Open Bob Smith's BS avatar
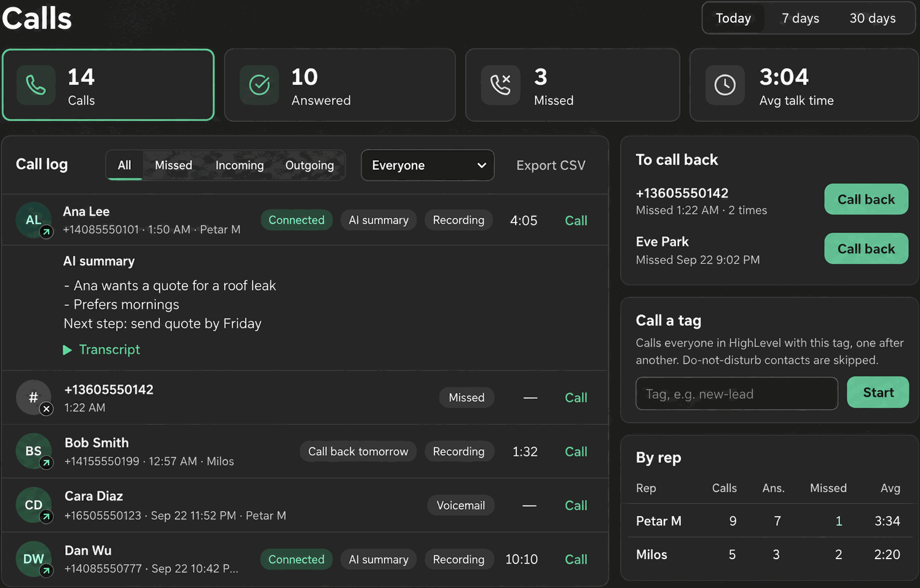The width and height of the screenshot is (920, 588). pyautogui.click(x=34, y=452)
